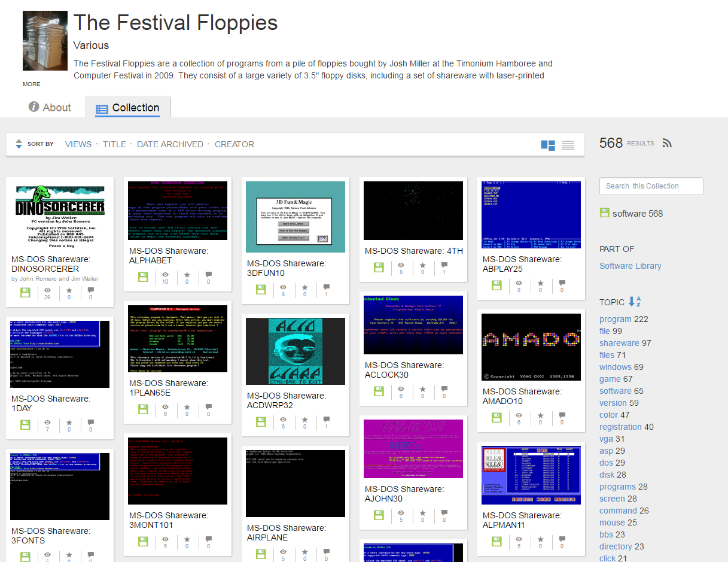Open the About tab

pos(50,108)
